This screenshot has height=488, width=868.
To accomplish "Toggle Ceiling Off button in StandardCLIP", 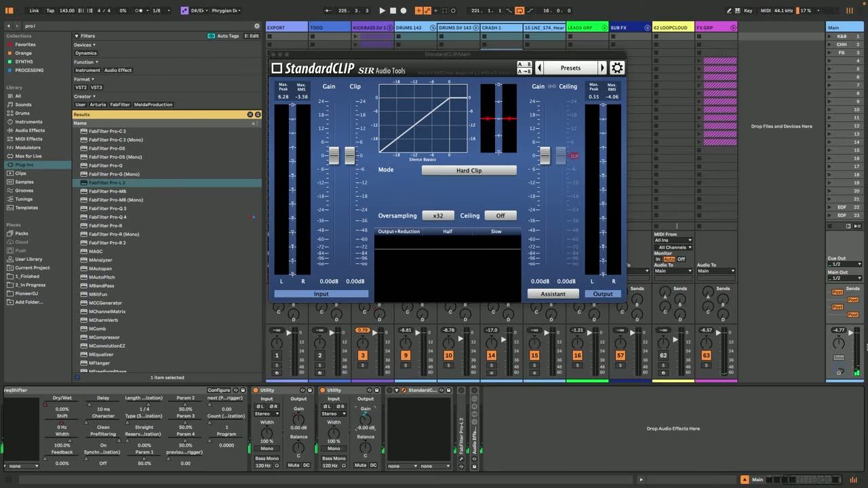I will pos(500,216).
